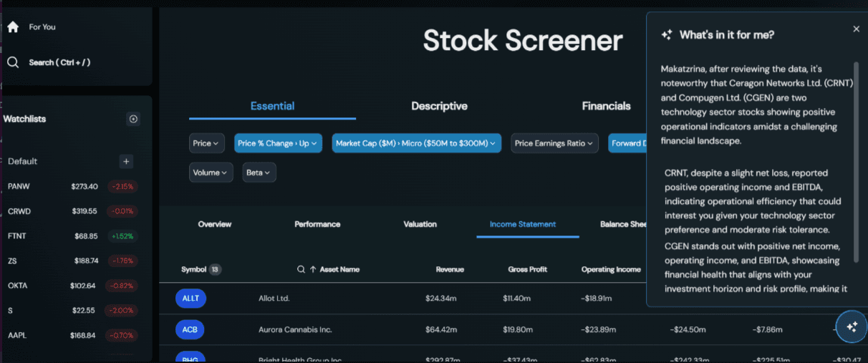Click the Home icon beside For You
Screen dimensions: 868x363
[12, 27]
